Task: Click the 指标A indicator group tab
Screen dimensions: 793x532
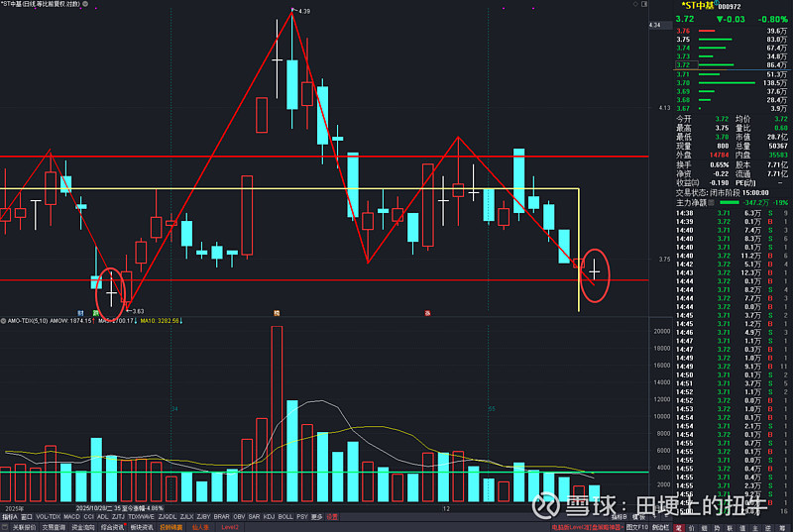Action: (x=10, y=517)
